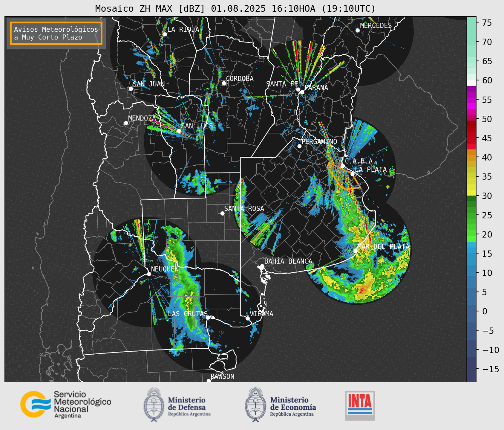504x430 pixels.
Task: Click the 30 scale label
Action: coord(487,196)
